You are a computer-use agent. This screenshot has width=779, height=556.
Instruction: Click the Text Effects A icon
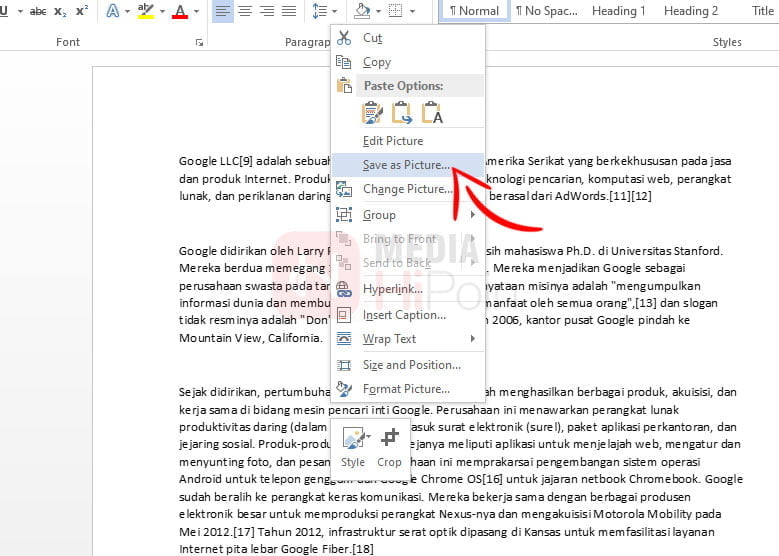113,11
